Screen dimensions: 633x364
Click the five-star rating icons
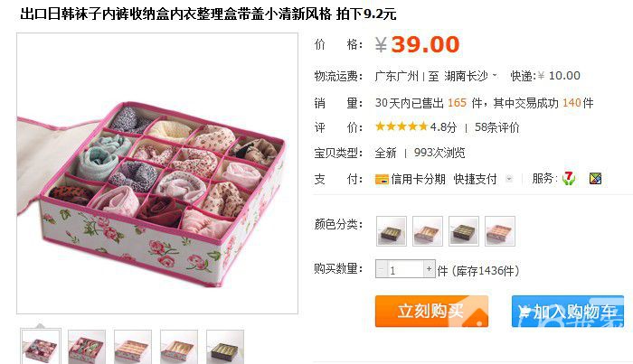coord(402,127)
